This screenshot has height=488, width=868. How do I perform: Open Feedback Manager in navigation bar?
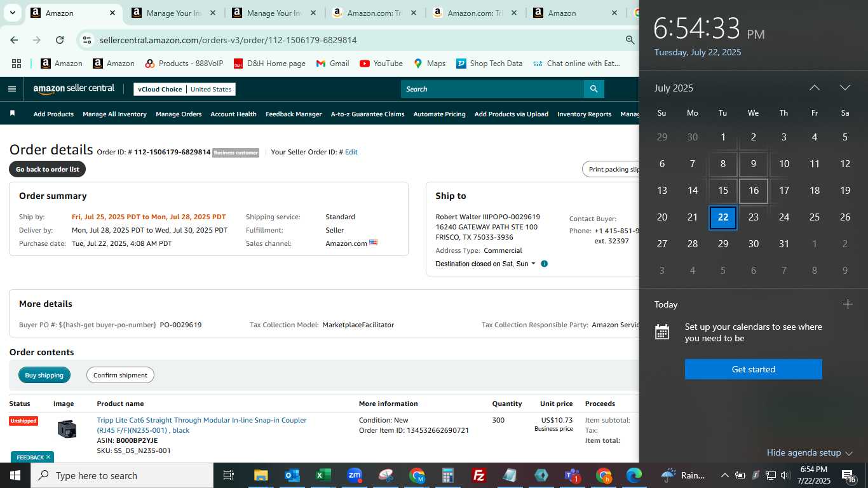tap(294, 114)
